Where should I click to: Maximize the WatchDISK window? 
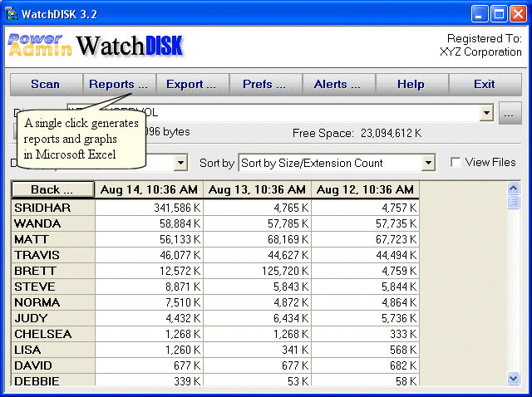[x=499, y=14]
